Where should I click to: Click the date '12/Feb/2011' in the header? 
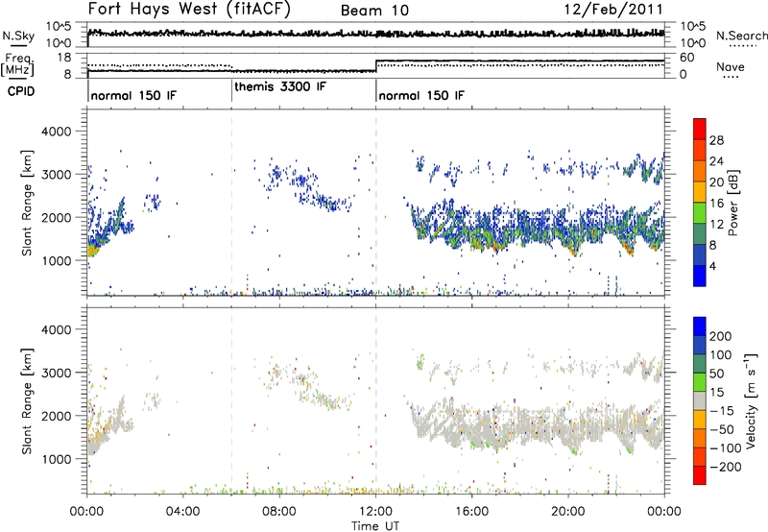[x=613, y=10]
